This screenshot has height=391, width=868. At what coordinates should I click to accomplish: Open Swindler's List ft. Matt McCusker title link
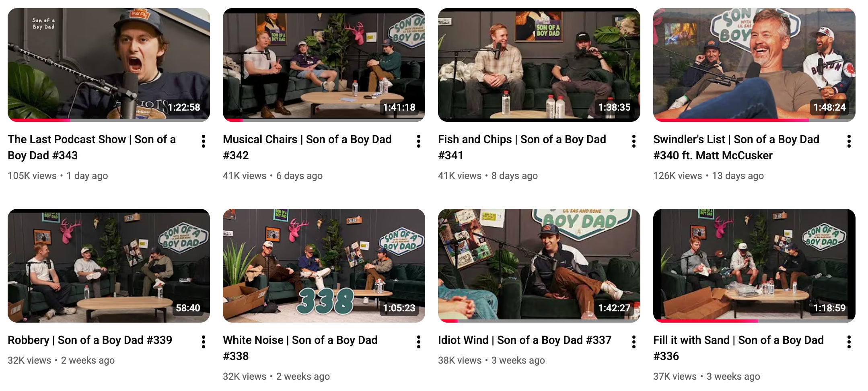[x=736, y=147]
